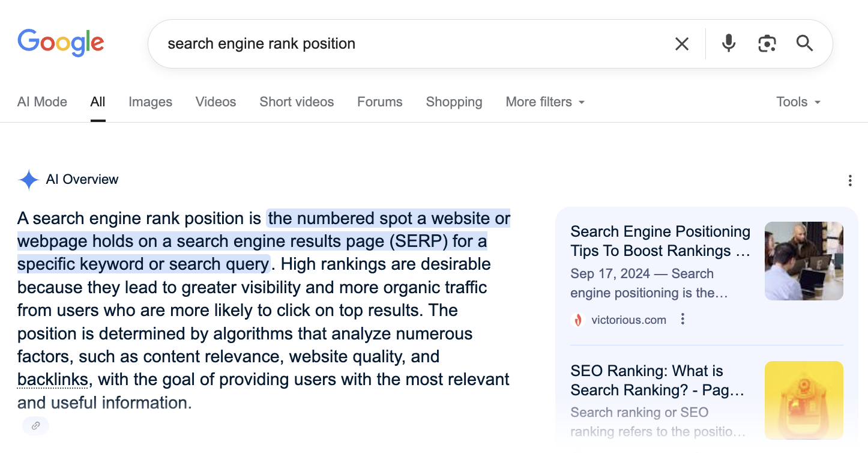
Task: Click the AI Overview sparkle icon
Action: (28, 180)
